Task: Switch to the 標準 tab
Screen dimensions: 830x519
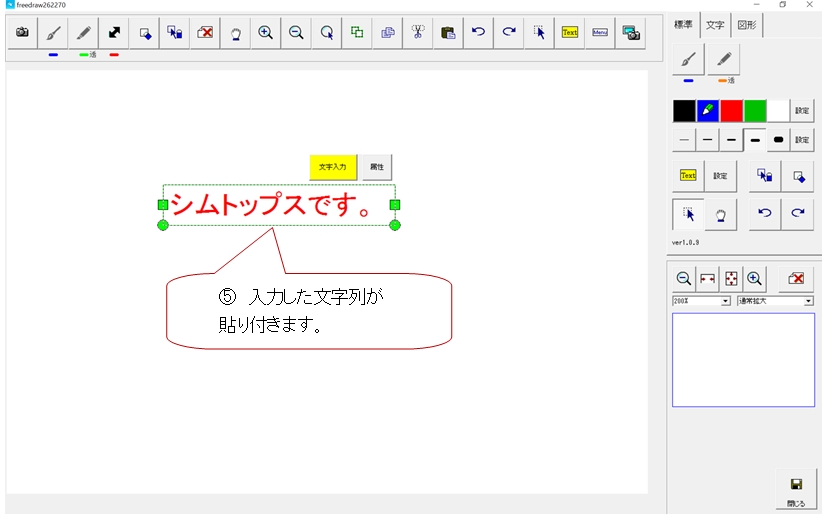Action: tap(683, 24)
